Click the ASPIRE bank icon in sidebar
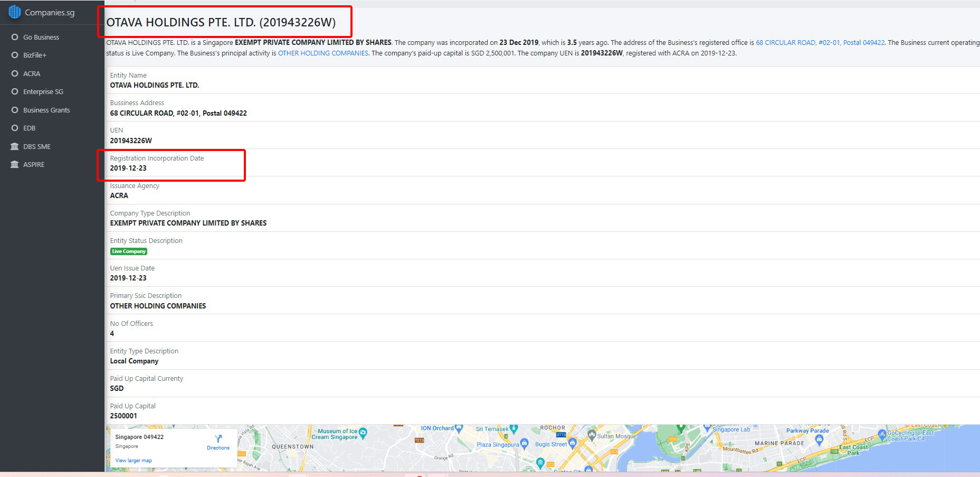 pyautogui.click(x=15, y=165)
